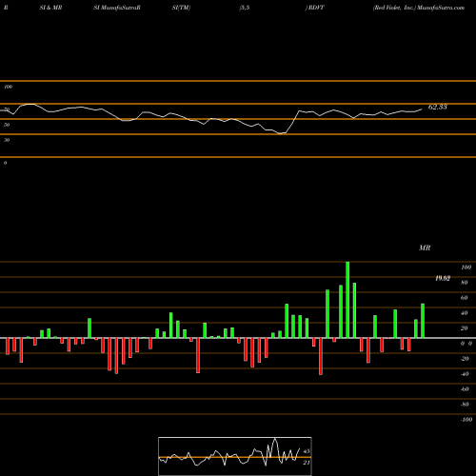Click the tallest green MR bar
The width and height of the screenshot is (476, 476).
click(347, 300)
